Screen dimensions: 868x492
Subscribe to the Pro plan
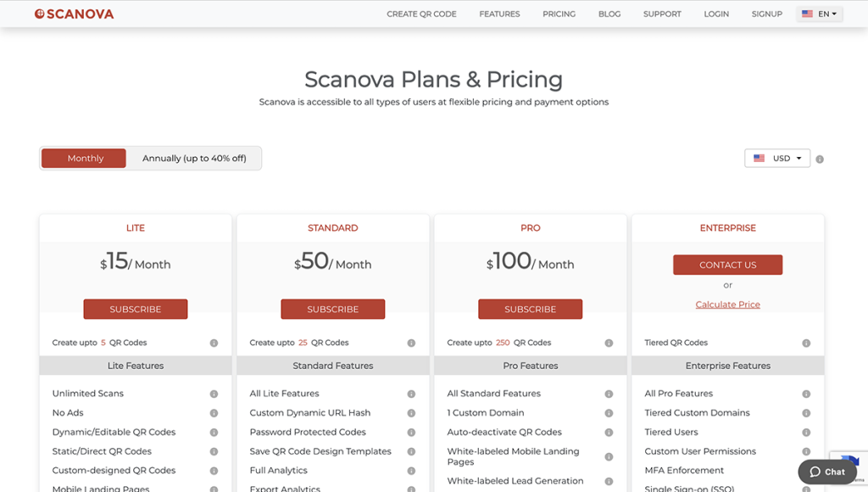coord(531,310)
